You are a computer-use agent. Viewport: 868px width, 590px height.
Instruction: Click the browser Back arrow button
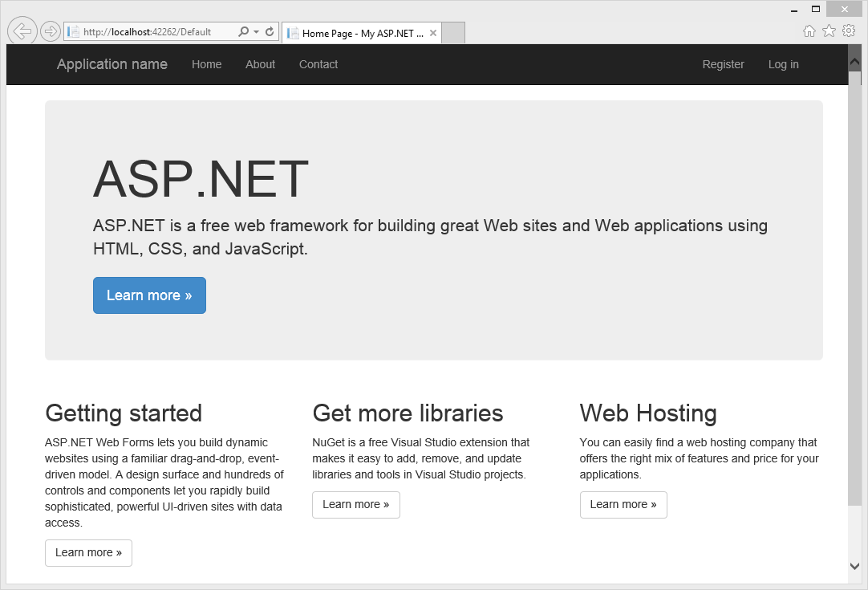point(22,31)
